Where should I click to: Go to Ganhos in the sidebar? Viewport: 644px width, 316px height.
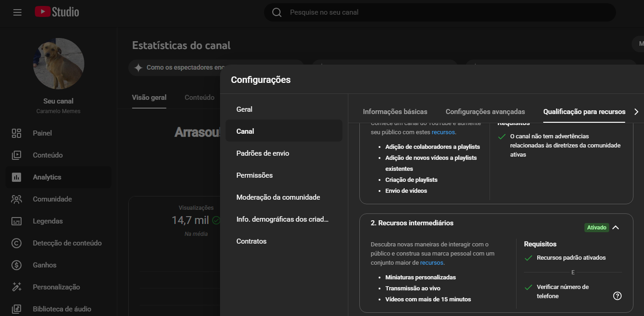pos(58,265)
